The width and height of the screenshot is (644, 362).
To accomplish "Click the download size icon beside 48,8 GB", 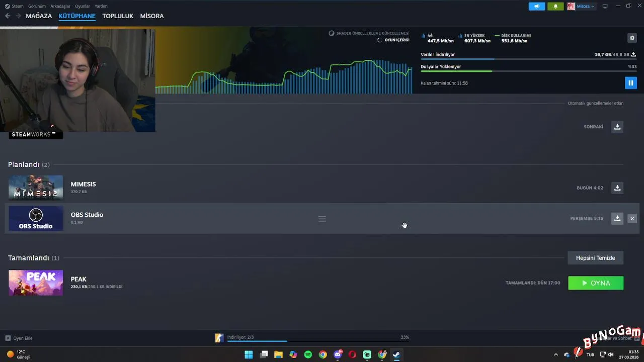I will point(633,54).
